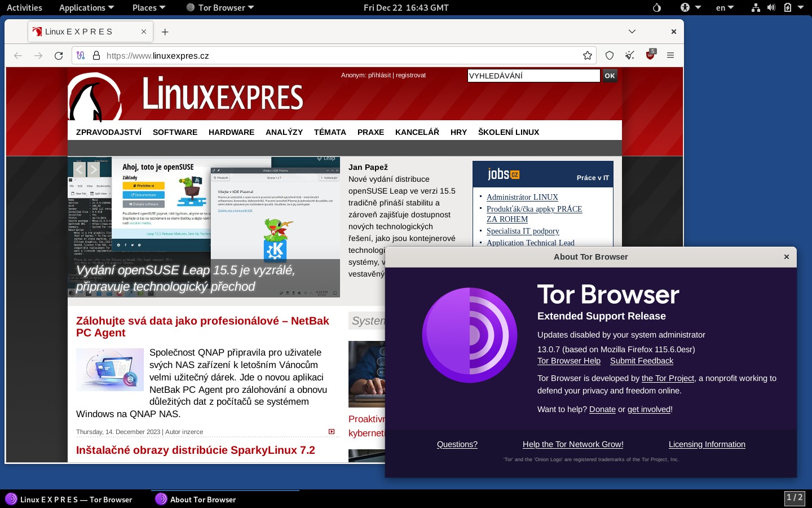Click the Donate link
The height and width of the screenshot is (508, 812).
click(602, 409)
